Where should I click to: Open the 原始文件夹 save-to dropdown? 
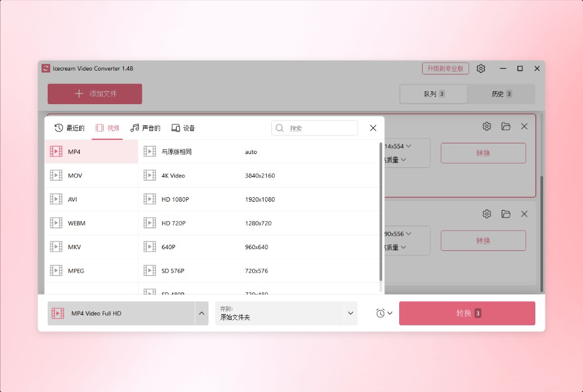350,313
